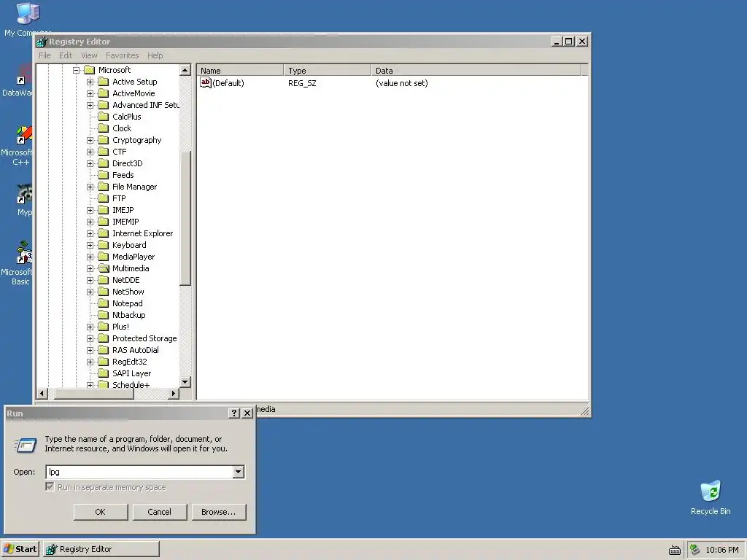Click the open Multimedia folder icon
Screen dimensions: 747x560
[x=104, y=268]
